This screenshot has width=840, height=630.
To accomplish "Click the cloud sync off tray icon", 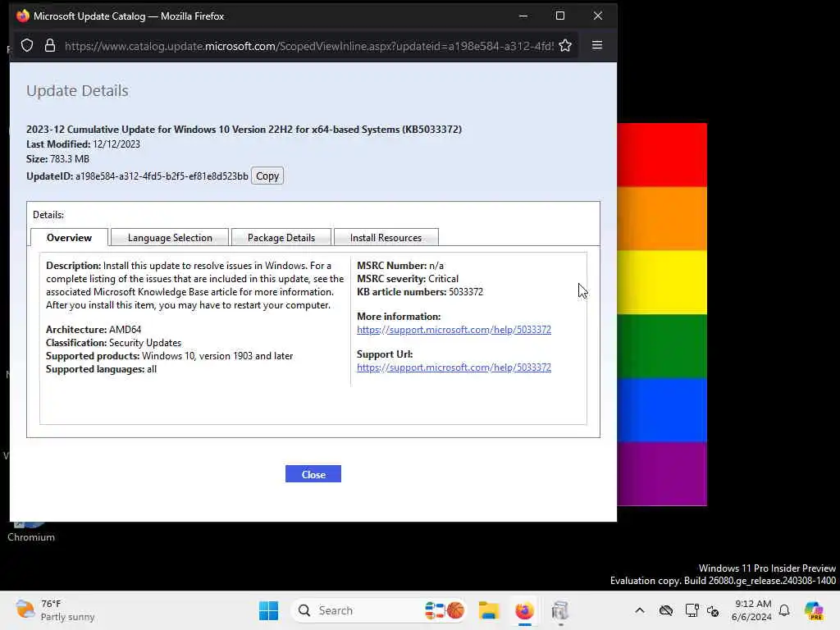I will coord(666,610).
